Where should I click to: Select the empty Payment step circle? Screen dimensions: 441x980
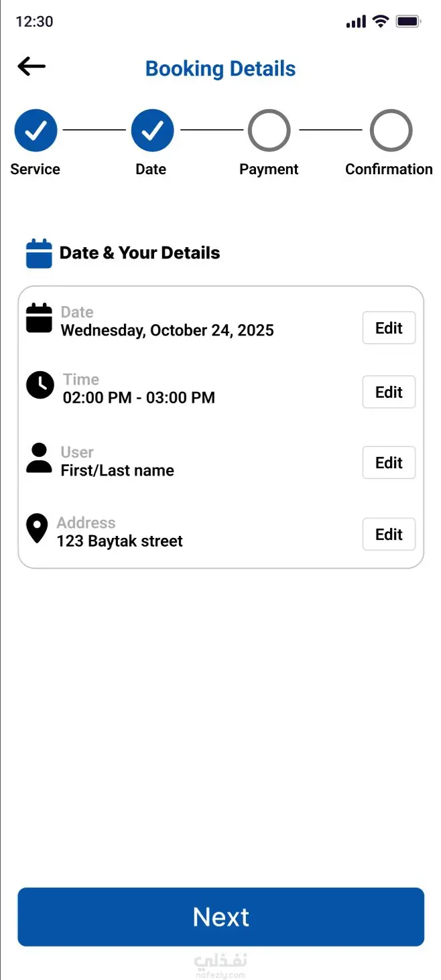click(269, 131)
